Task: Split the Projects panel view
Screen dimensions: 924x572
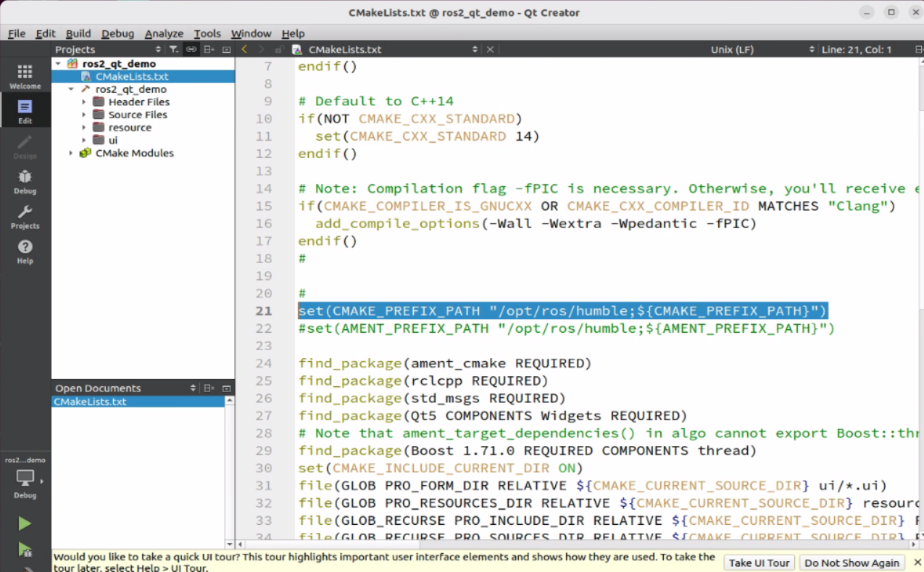Action: pos(209,49)
